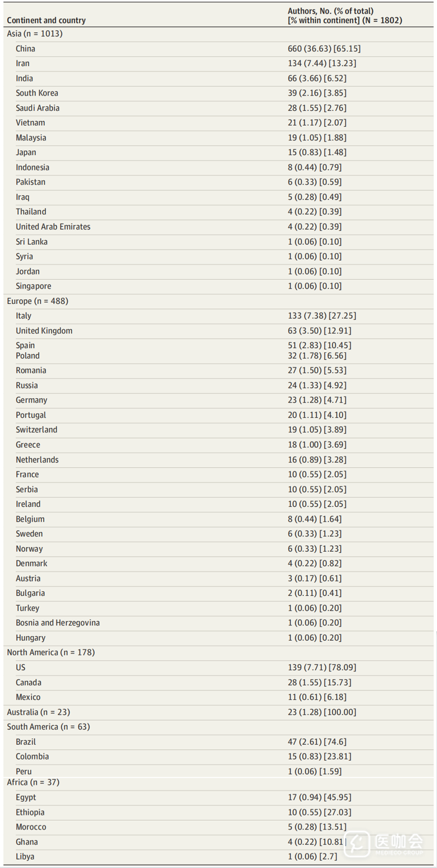The height and width of the screenshot is (868, 437).
Task: Click the Bosnia and Herzegovina row label
Action: pos(58,623)
